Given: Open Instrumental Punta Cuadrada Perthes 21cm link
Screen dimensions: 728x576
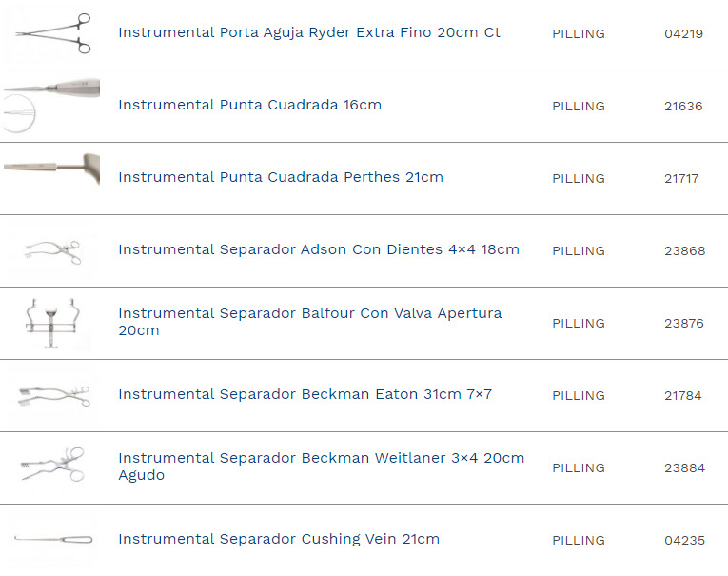Looking at the screenshot, I should [280, 178].
